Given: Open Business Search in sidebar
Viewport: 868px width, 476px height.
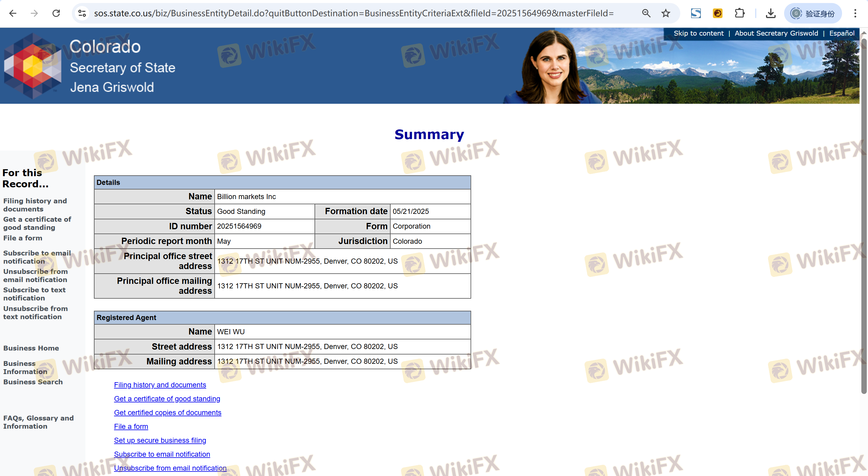Looking at the screenshot, I should pyautogui.click(x=33, y=382).
